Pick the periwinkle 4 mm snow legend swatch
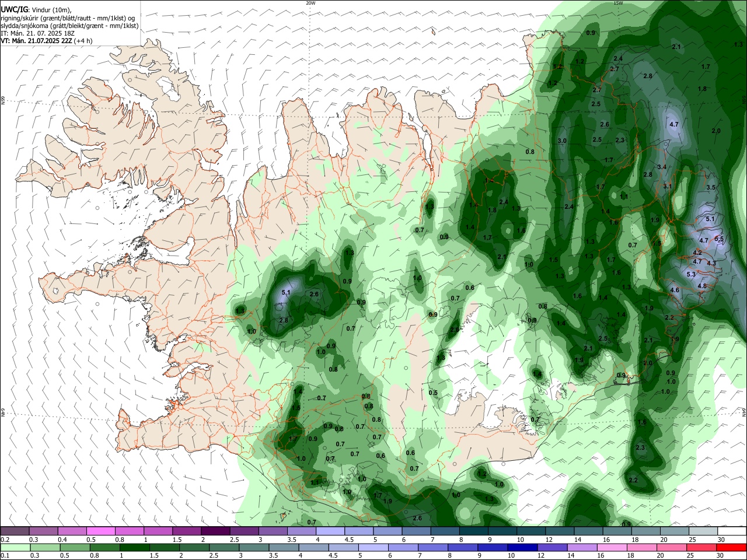The height and width of the screenshot is (560, 747). (330, 531)
